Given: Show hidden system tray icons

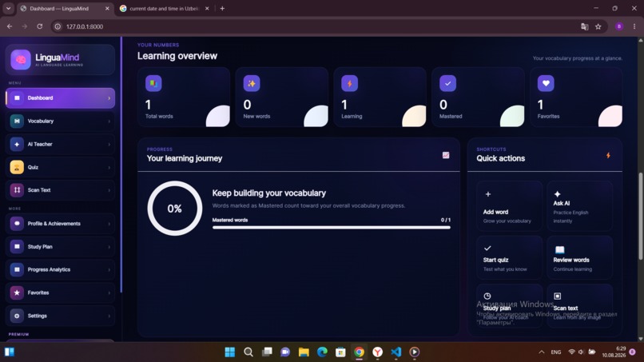Looking at the screenshot, I should tap(541, 352).
